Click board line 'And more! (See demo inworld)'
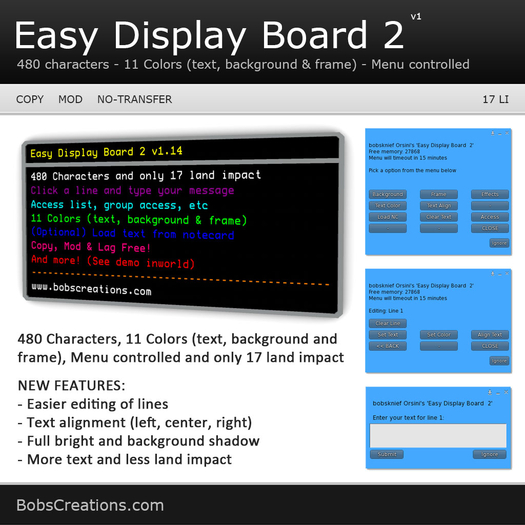 click(113, 261)
